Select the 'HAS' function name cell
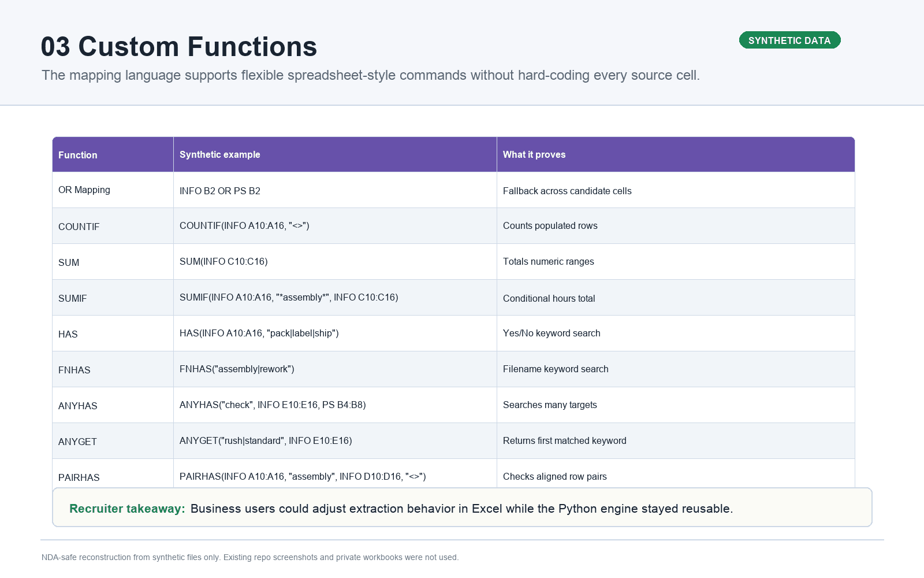 113,334
